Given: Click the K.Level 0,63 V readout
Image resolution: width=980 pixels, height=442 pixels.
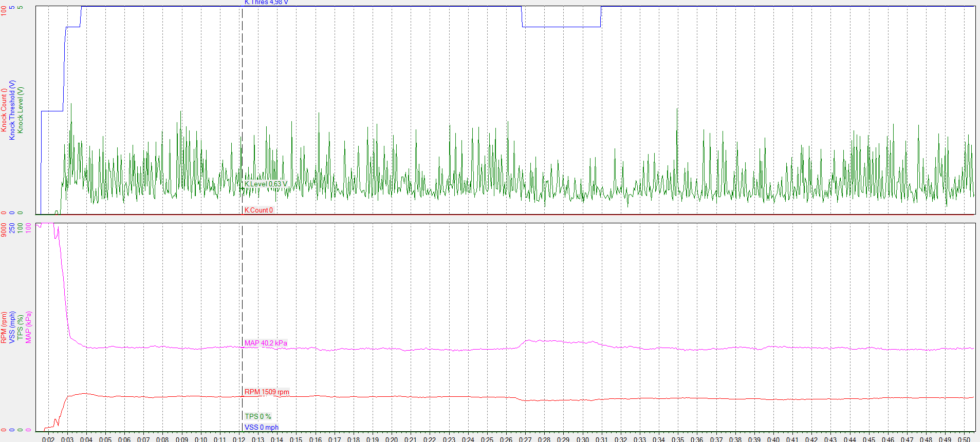Looking at the screenshot, I should click(266, 184).
